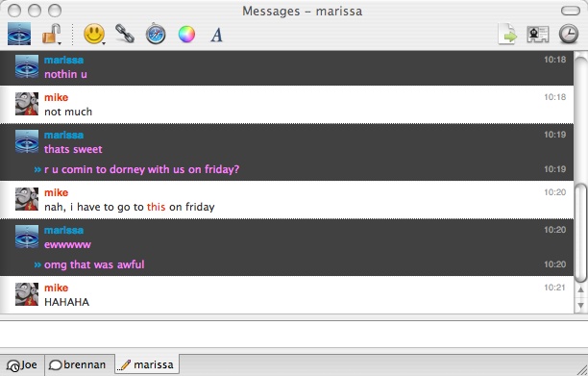Select the marissa chat tab
Viewport: 588px width, 376px height.
click(x=147, y=364)
